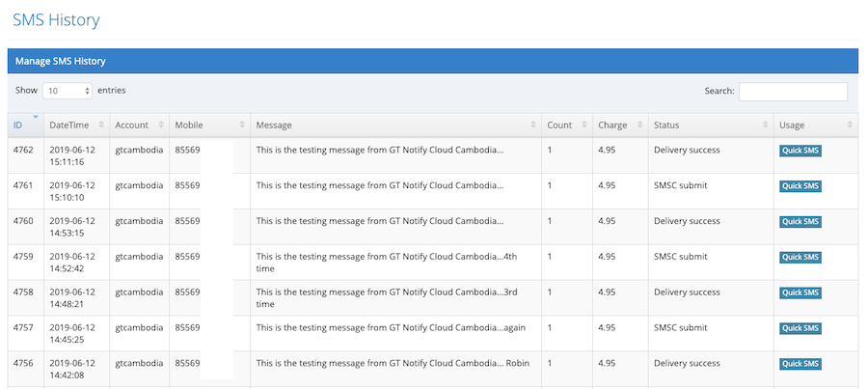Click the SMS History page title
868x389 pixels.
coord(56,20)
